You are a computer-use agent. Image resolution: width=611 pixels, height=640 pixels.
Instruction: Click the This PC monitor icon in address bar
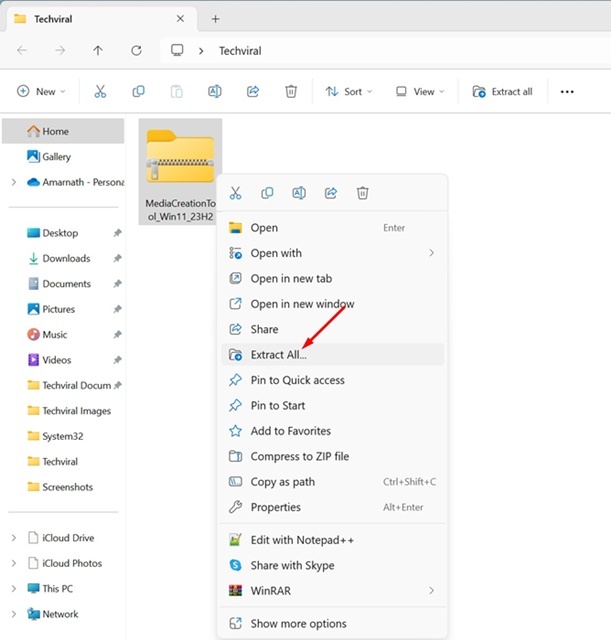177,51
